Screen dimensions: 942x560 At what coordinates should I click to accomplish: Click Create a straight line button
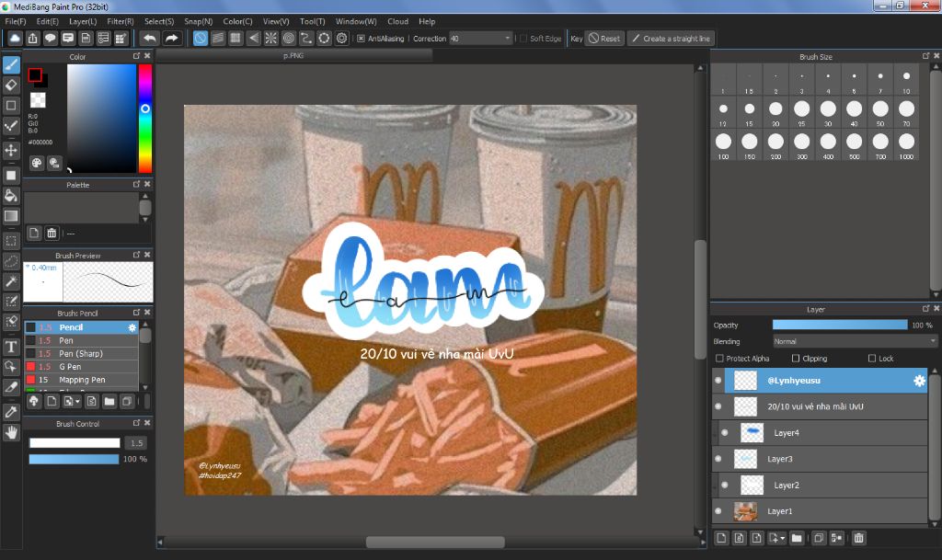click(x=671, y=39)
